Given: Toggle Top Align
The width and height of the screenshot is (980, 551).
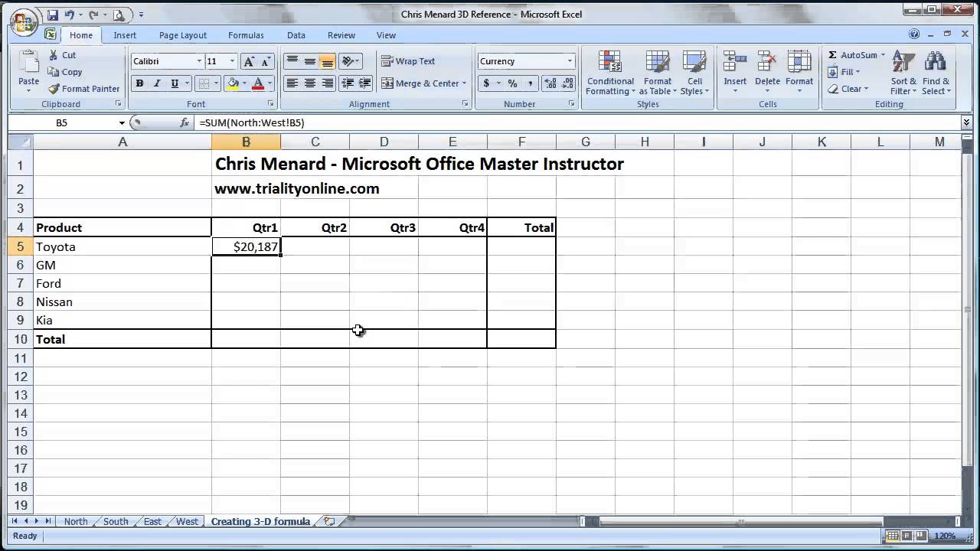Looking at the screenshot, I should (292, 61).
